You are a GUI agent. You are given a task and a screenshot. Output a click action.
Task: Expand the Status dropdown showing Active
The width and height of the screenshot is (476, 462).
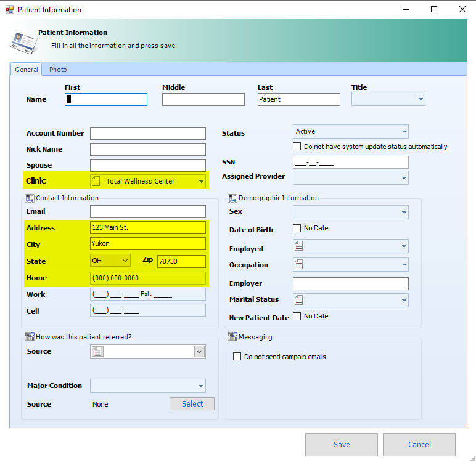(x=351, y=132)
